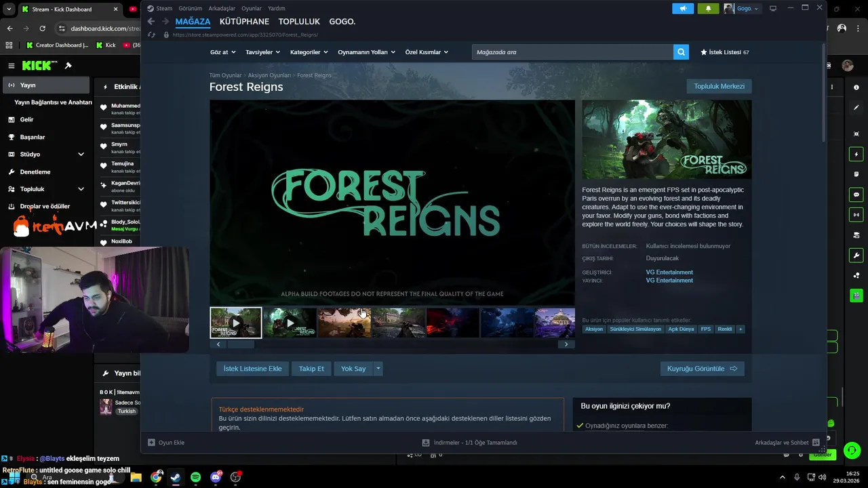Screen dimensions: 868x488
Task: Select the Açık Dünya tag
Action: pyautogui.click(x=681, y=329)
